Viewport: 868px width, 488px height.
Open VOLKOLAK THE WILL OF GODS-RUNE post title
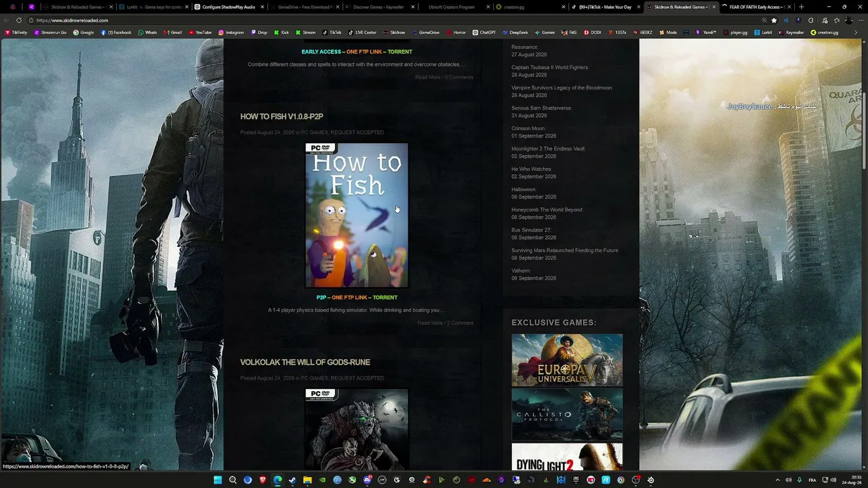coord(305,363)
